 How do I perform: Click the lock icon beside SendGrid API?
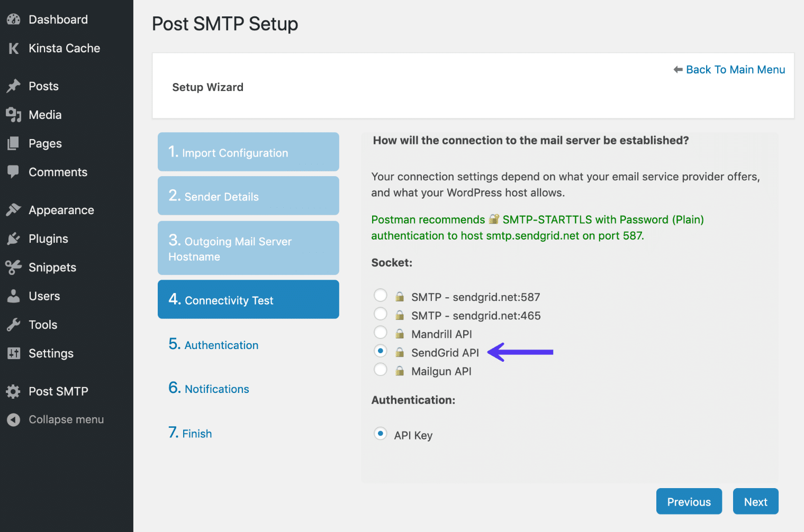point(400,353)
